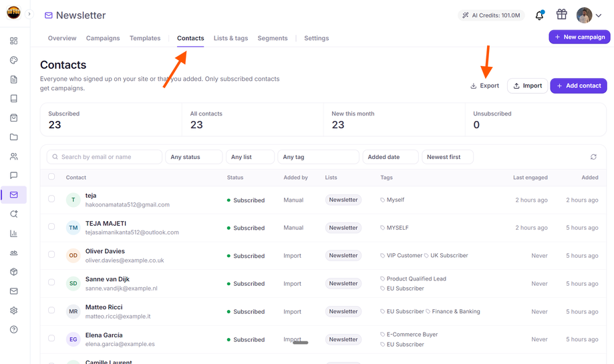Open the document pages icon in sidebar
This screenshot has width=614, height=364.
14,79
